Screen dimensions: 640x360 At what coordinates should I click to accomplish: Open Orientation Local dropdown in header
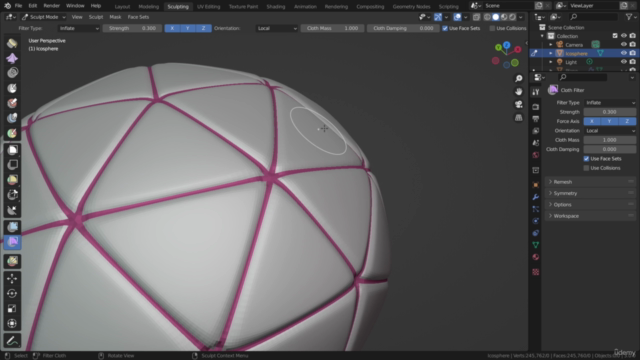277,28
